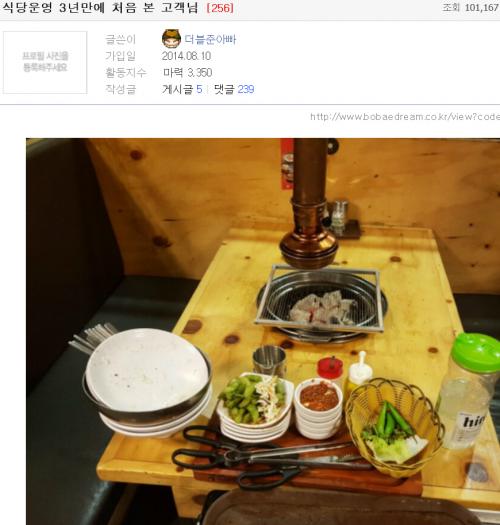This screenshot has height=525, width=500.
Task: Click the 글쓴이 label
Action: [120, 40]
